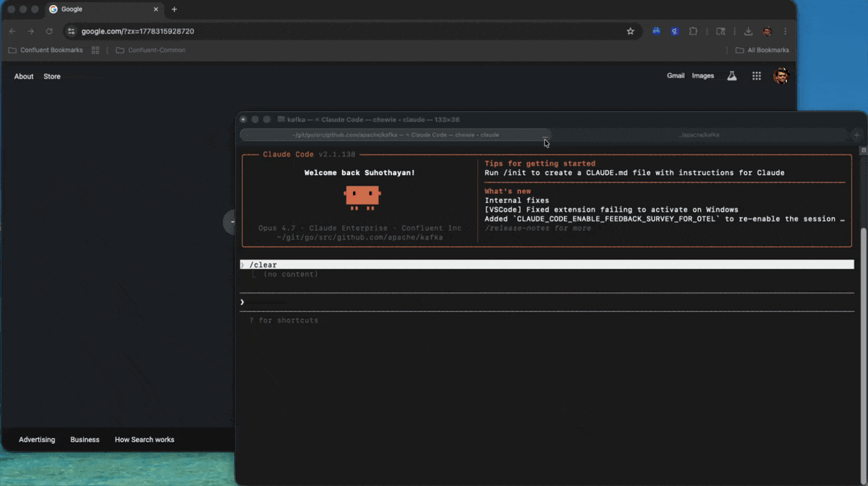This screenshot has width=868, height=486.
Task: Open Google apps grid
Action: (x=757, y=76)
